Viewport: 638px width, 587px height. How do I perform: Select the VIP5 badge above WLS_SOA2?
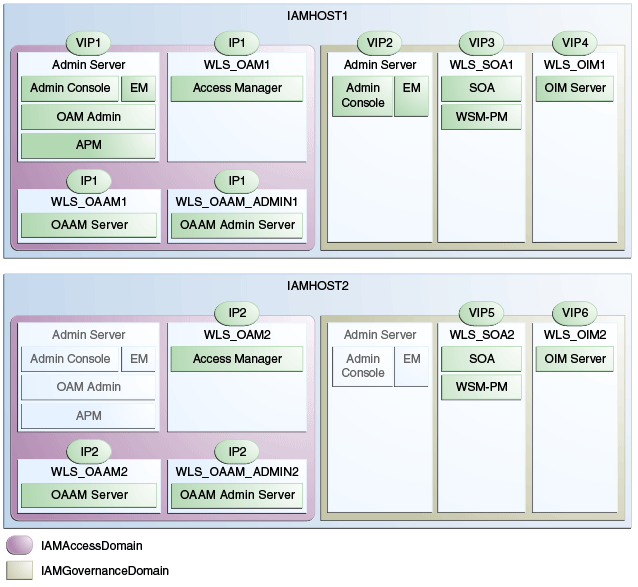click(481, 313)
